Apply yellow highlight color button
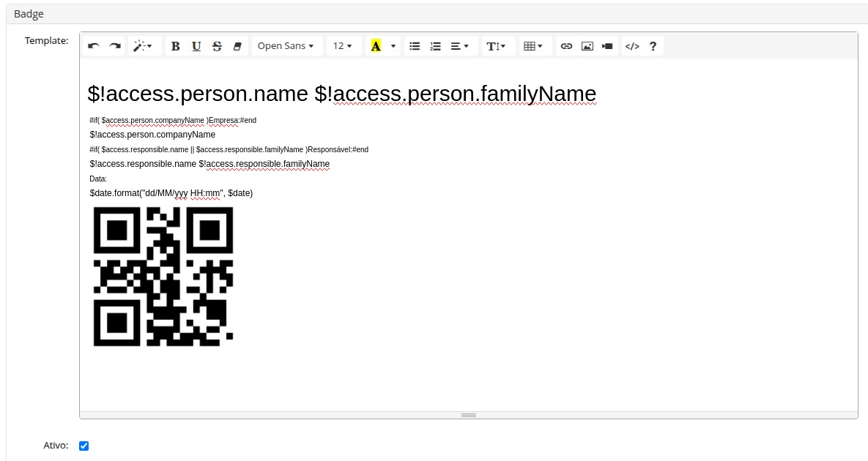This screenshot has width=868, height=461. point(376,46)
